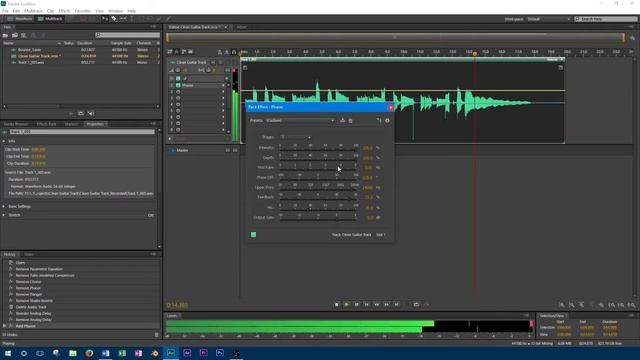Expand the Stretch section
Screen dimensions: 640x360
[4, 215]
